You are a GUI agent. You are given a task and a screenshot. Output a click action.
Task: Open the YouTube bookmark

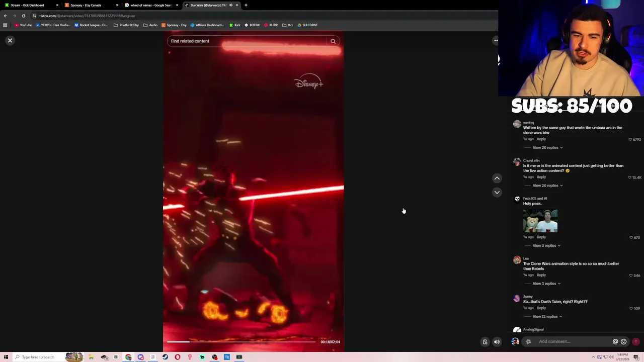point(23,25)
